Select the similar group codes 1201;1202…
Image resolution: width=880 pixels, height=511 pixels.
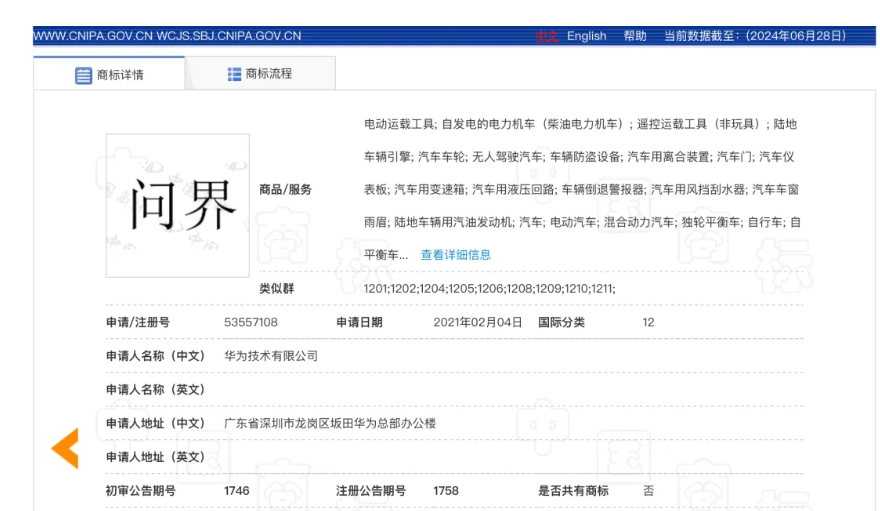pos(489,288)
